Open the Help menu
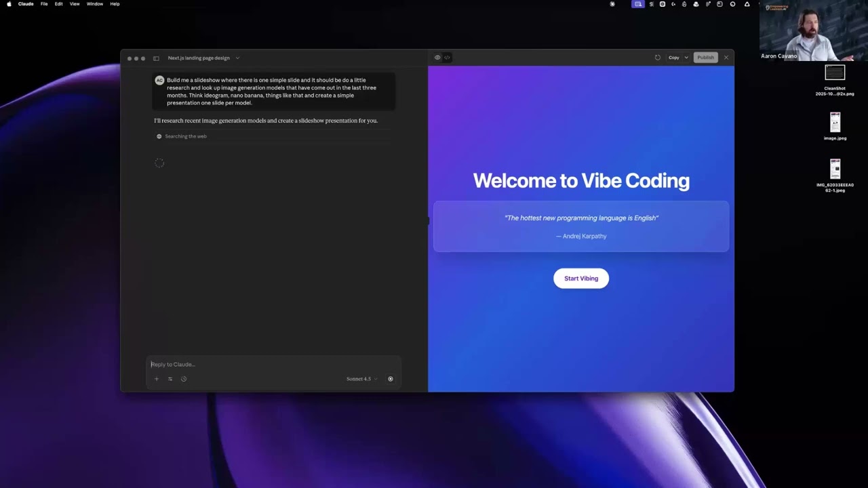868x488 pixels. pyautogui.click(x=115, y=4)
